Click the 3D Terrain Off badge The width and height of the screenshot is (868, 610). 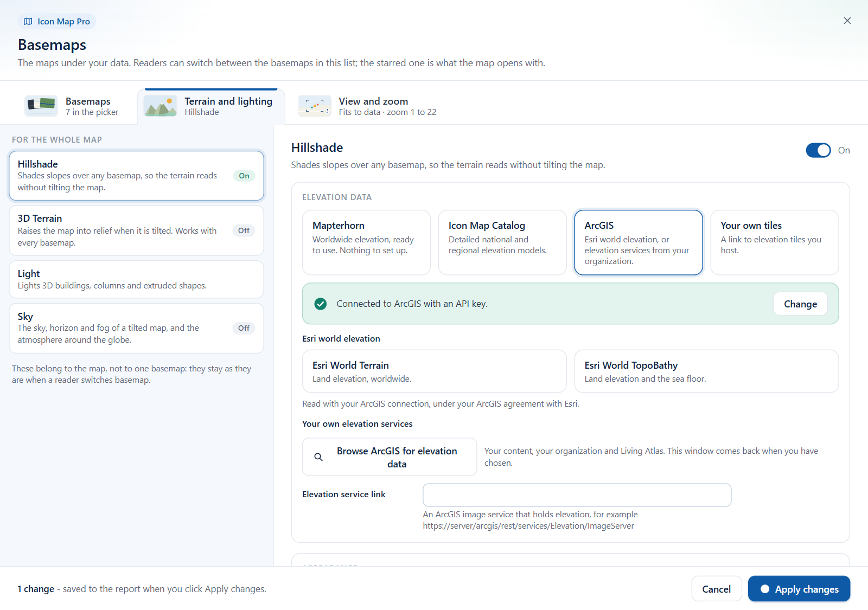(244, 230)
